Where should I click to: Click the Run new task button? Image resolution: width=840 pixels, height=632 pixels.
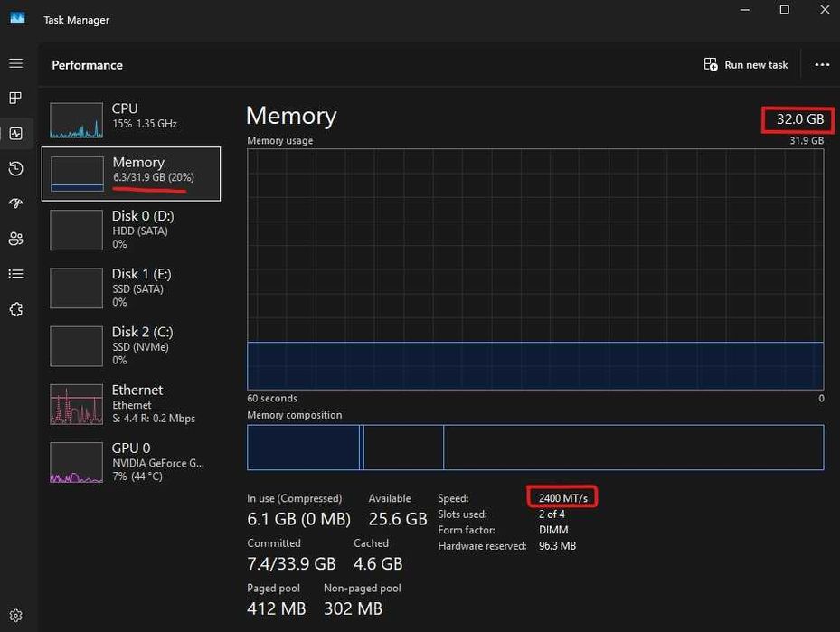(746, 65)
